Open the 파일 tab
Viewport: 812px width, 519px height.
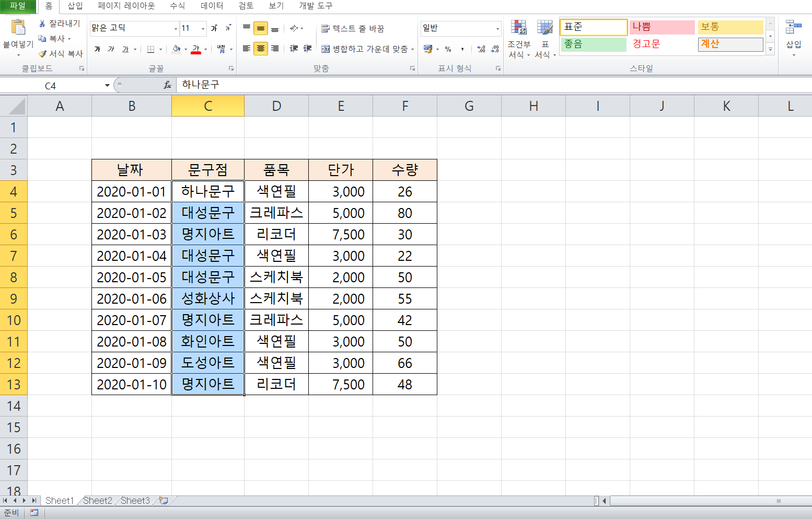(18, 6)
